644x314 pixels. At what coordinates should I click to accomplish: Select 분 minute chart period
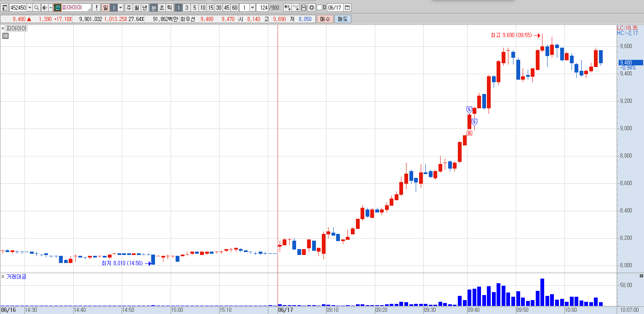coord(154,8)
